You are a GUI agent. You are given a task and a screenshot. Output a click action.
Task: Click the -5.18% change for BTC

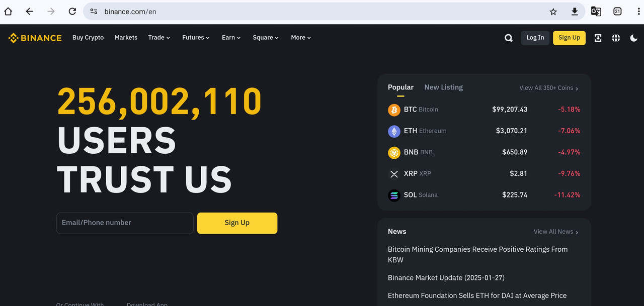[x=569, y=110]
